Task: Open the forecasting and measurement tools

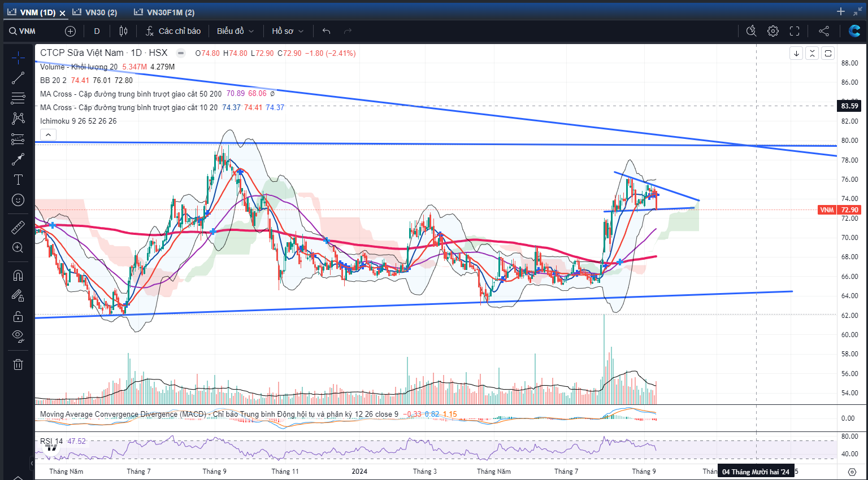Action: click(18, 139)
